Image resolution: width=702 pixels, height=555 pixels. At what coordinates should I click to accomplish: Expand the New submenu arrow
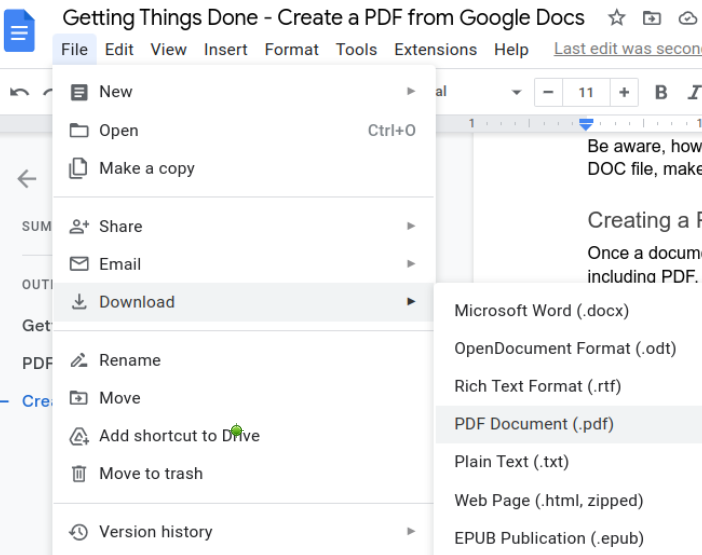(411, 91)
